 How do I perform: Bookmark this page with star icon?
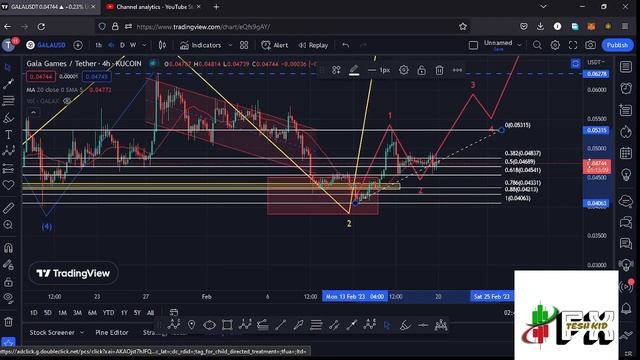point(463,27)
